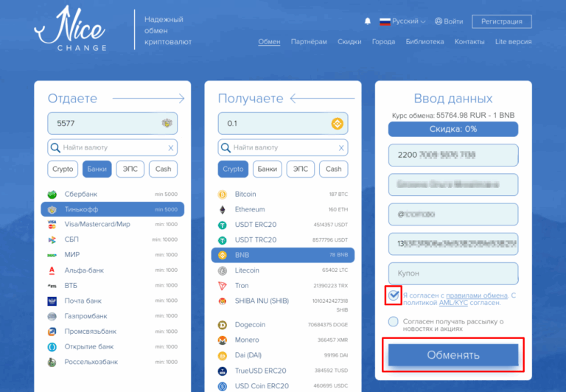
Task: Select USD Coin ERC20 icon
Action: [223, 386]
